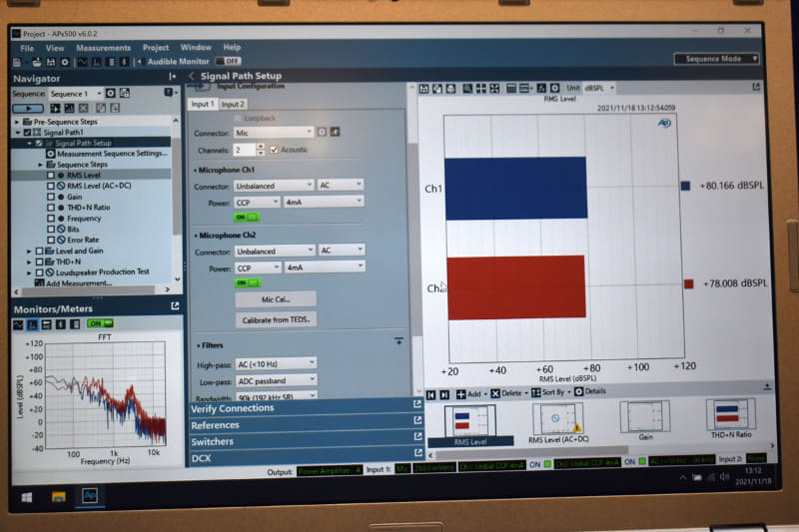Screen dimensions: 799x532
Task: Check the Frequency measurement checkbox
Action: [x=51, y=219]
